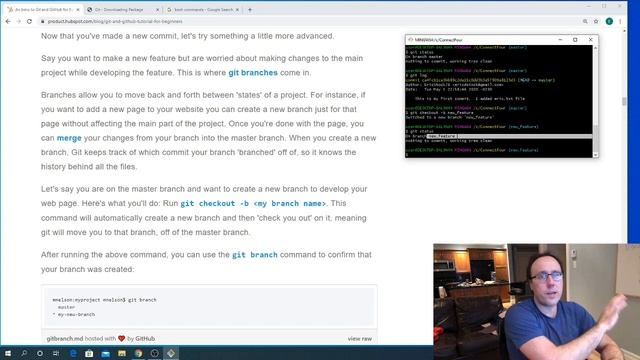
Task: Follow the 'merge' link
Action: tap(69, 138)
